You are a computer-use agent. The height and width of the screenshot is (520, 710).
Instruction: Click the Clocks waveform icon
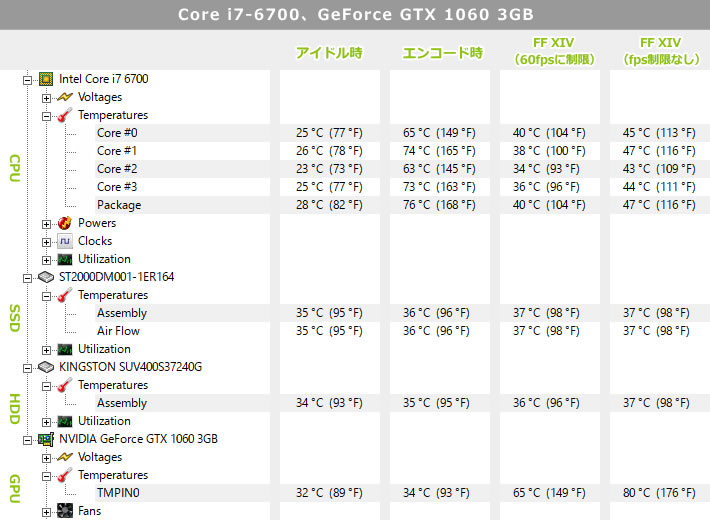click(65, 241)
